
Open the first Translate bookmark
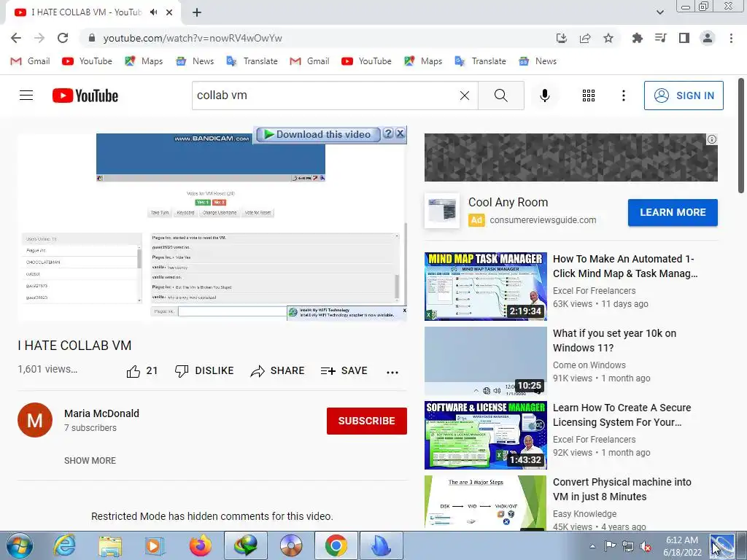(252, 61)
